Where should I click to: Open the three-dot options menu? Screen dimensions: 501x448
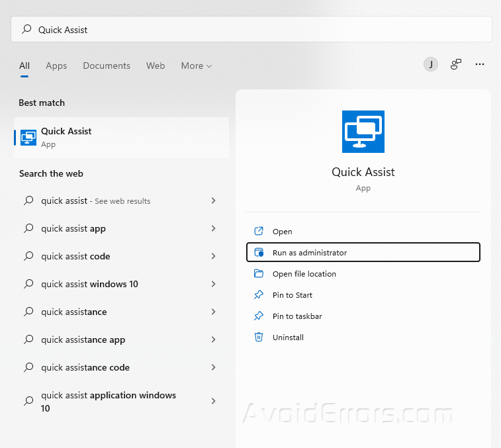click(x=480, y=64)
